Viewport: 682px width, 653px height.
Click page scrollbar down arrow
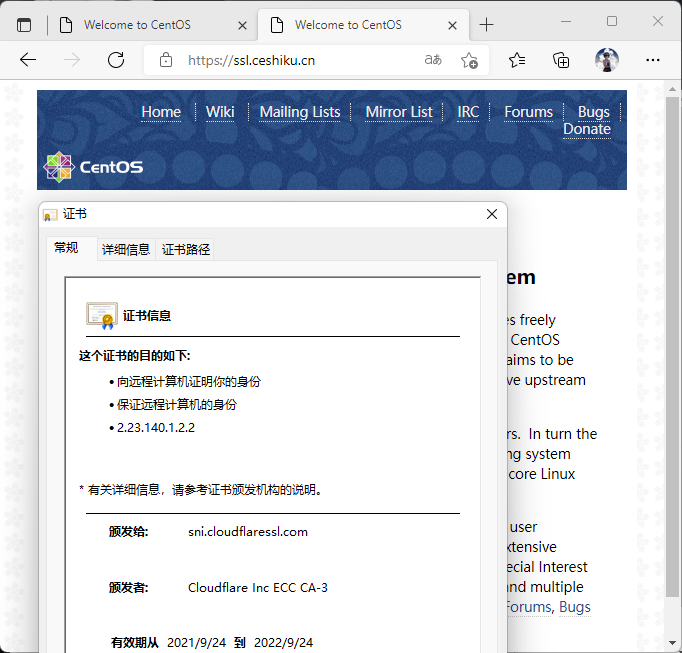click(672, 643)
